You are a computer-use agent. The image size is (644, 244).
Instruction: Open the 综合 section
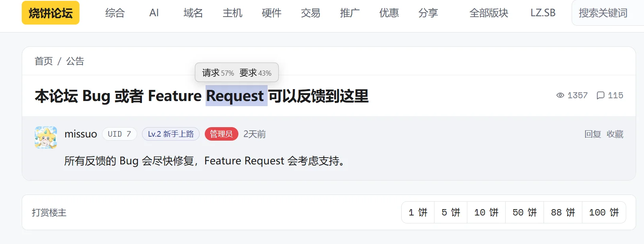(x=115, y=13)
